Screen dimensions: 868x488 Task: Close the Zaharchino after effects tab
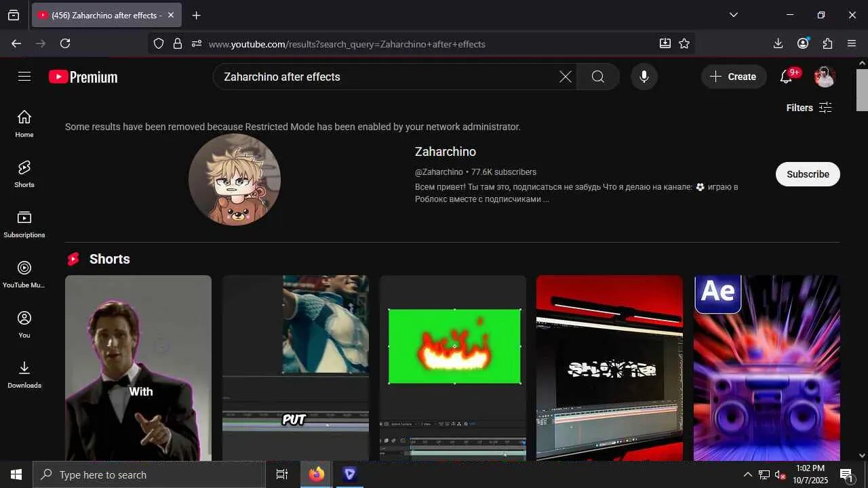point(171,15)
